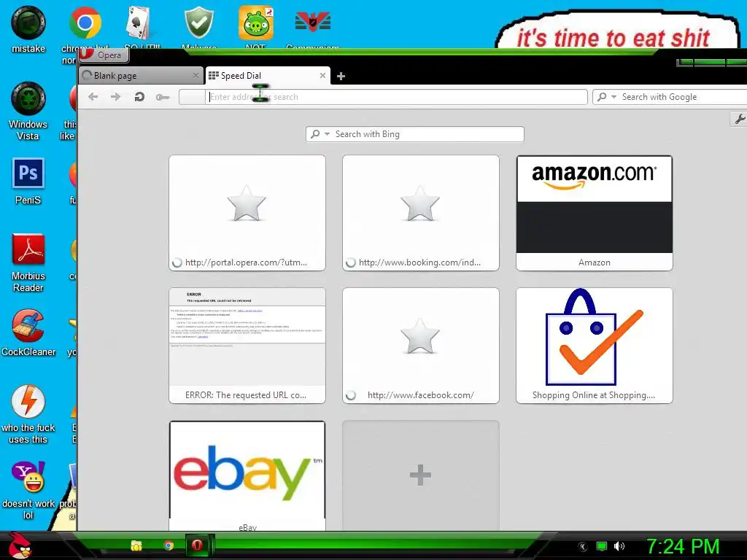The image size is (747, 560).
Task: Open a new tab with plus button
Action: coord(341,76)
